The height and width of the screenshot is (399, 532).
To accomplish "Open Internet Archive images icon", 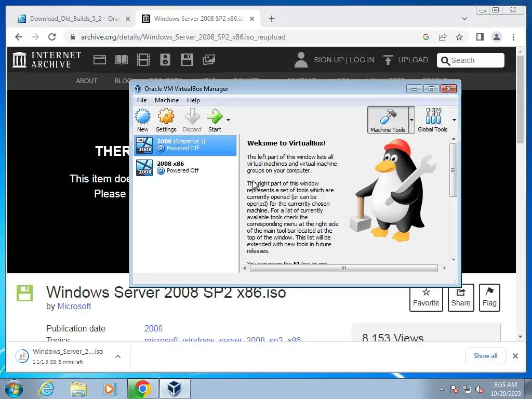I will coord(209,60).
